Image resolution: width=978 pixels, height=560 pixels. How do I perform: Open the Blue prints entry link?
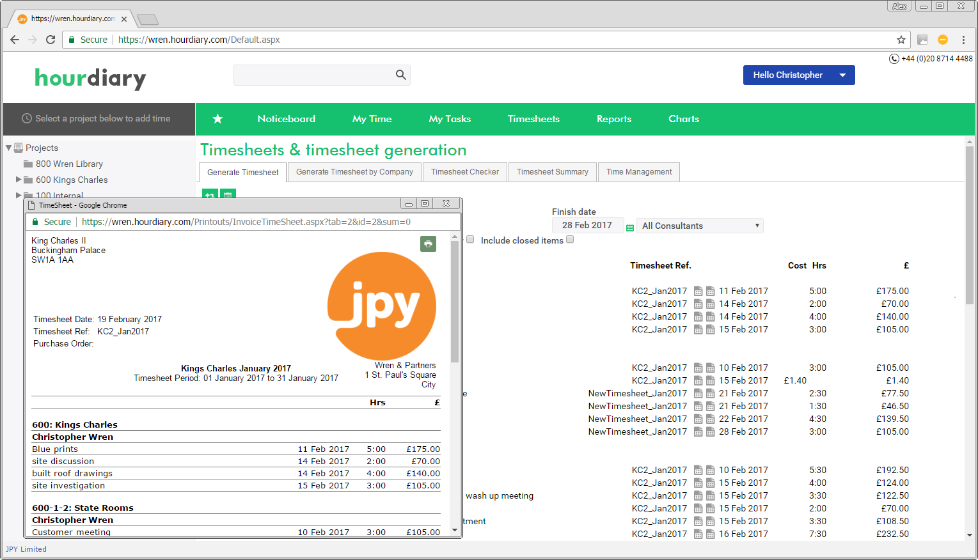tap(54, 449)
